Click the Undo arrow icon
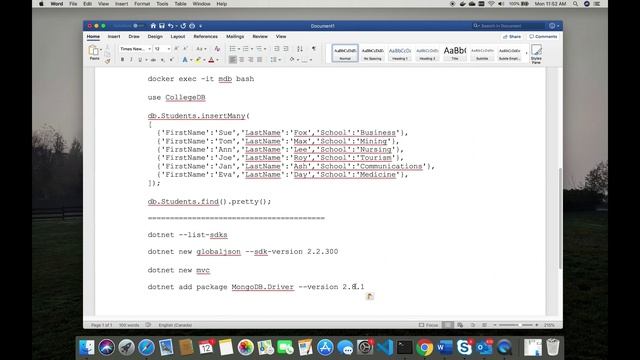640x360 pixels. coord(171,26)
